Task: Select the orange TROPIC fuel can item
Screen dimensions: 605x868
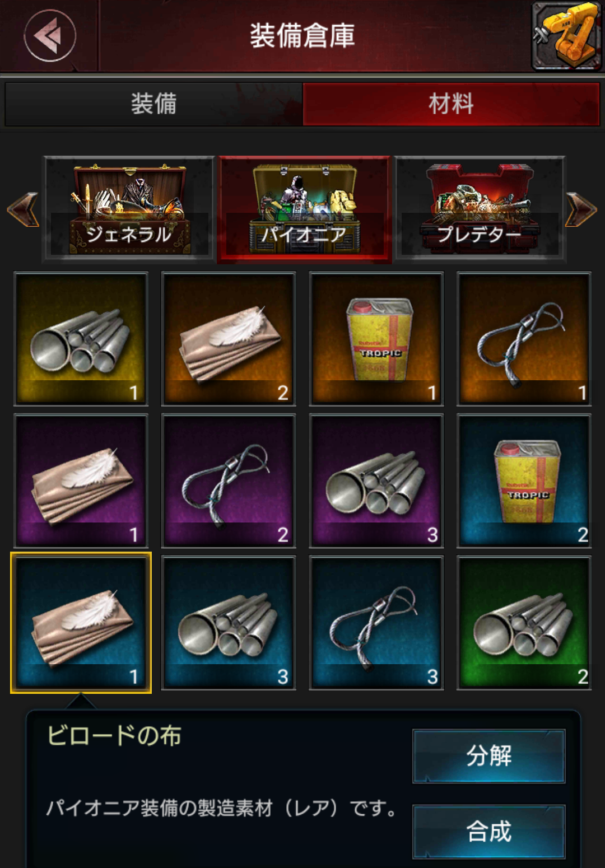Action: [x=376, y=339]
